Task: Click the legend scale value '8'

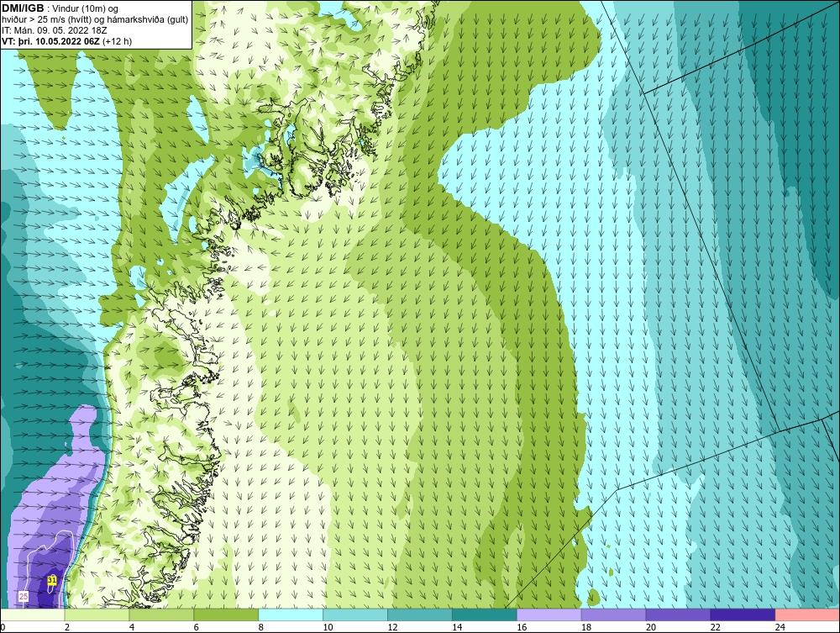Action: coord(261,627)
